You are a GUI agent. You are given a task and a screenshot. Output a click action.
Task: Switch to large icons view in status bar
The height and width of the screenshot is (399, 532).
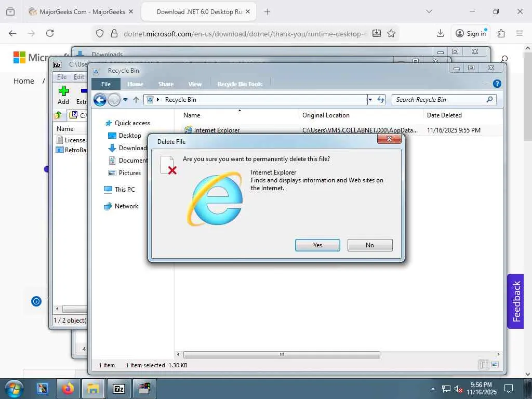[x=495, y=365]
